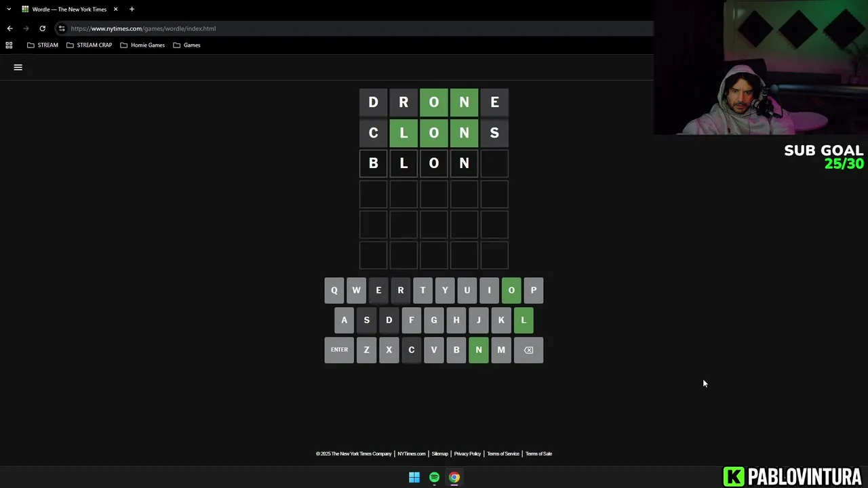Select the Wordle — The New York Times tab
This screenshot has height=488, width=868.
(70, 9)
